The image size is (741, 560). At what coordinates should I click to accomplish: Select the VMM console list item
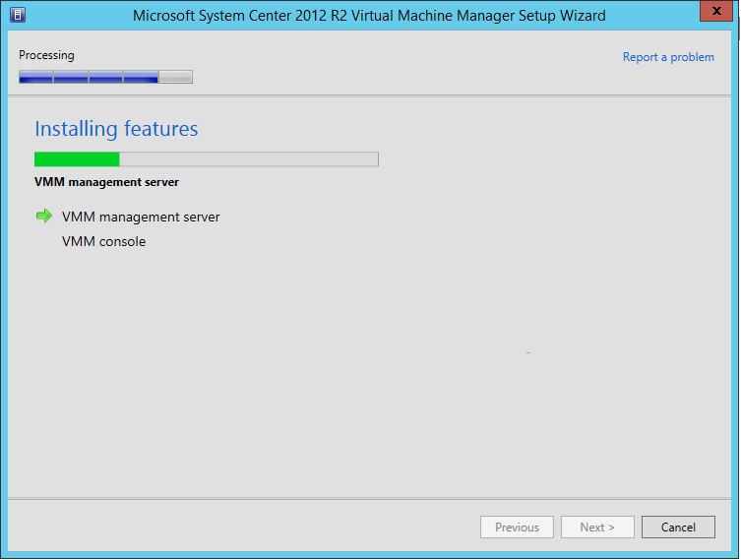104,241
